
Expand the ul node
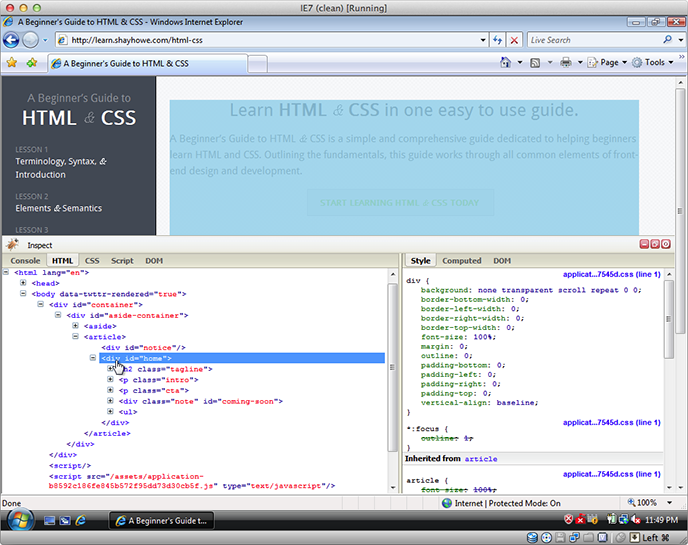110,411
